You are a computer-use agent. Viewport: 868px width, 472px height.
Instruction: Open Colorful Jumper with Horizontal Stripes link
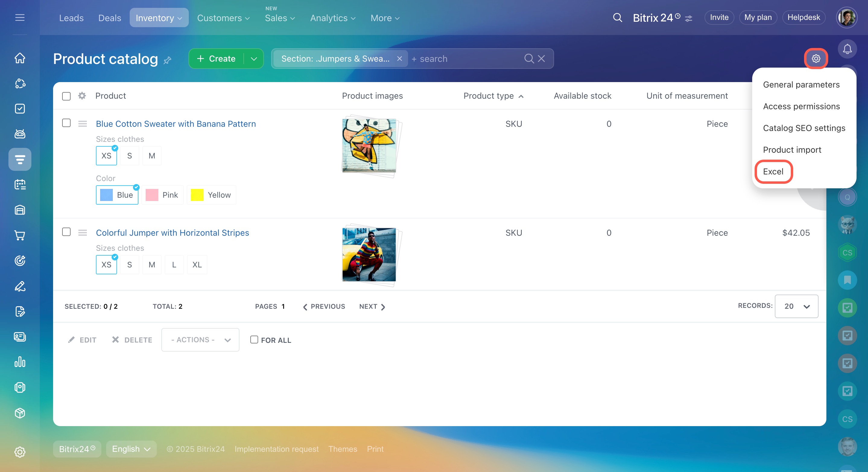click(172, 233)
